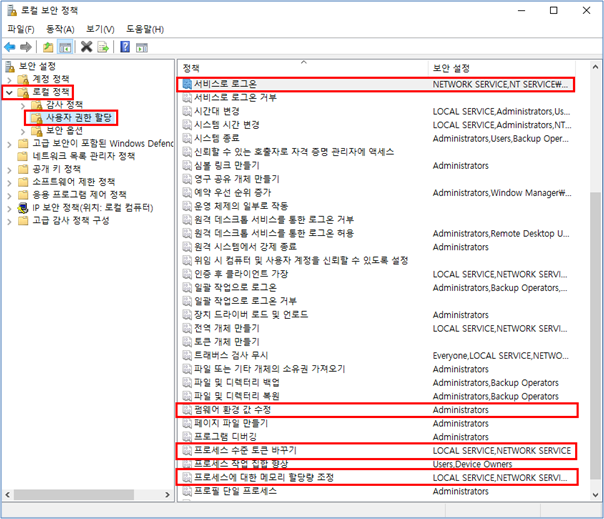Expand the 고급 감사 정책 구성 node
Screen dimensions: 604x519
(x=10, y=221)
